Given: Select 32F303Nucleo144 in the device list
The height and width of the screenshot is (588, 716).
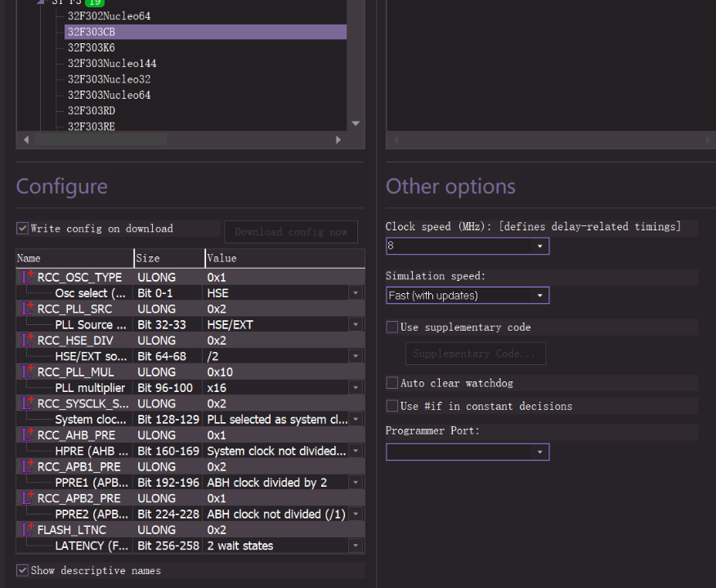Looking at the screenshot, I should [x=112, y=64].
